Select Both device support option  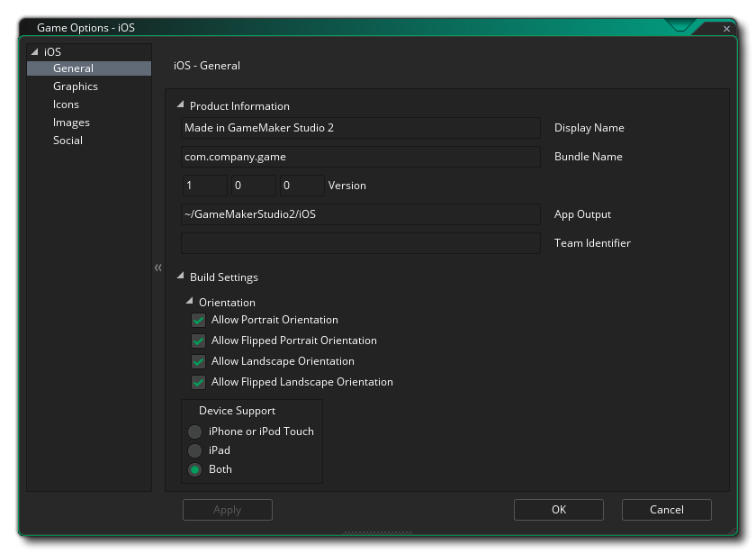(194, 469)
